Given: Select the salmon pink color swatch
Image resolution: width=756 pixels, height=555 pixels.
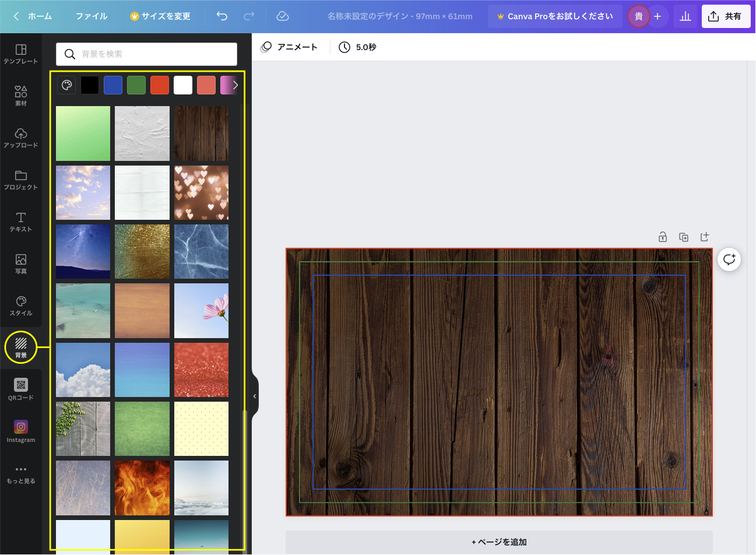Looking at the screenshot, I should tap(206, 85).
